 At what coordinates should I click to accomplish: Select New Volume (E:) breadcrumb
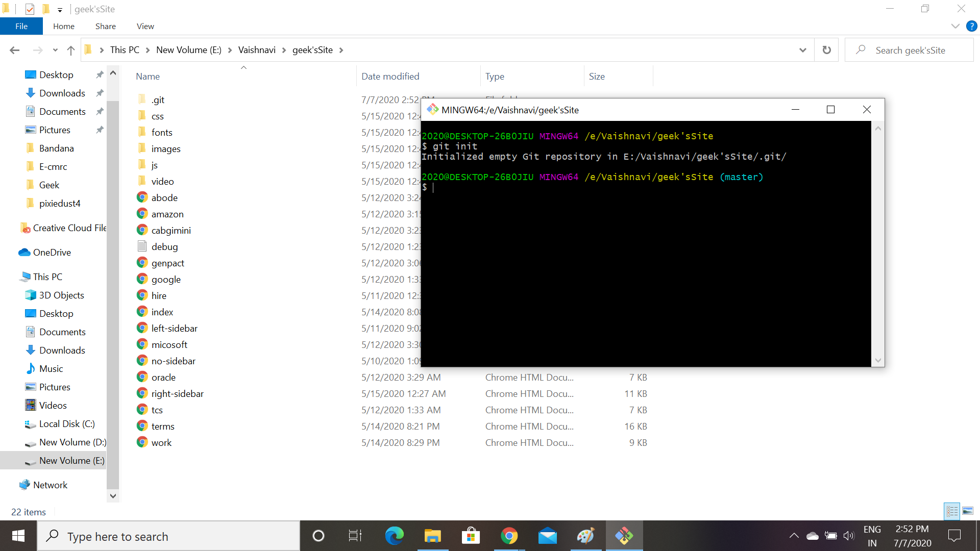(189, 50)
